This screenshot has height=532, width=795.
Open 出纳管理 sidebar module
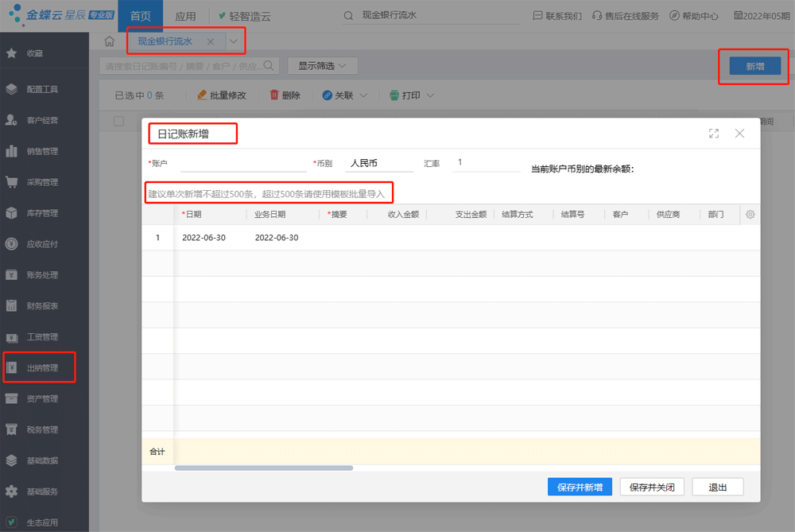tap(33, 367)
